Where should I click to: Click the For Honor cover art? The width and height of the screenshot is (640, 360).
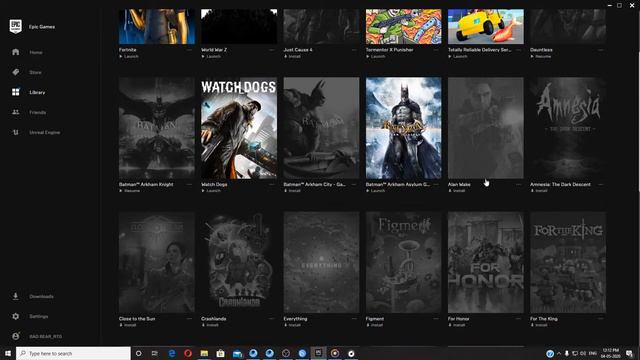tap(486, 262)
